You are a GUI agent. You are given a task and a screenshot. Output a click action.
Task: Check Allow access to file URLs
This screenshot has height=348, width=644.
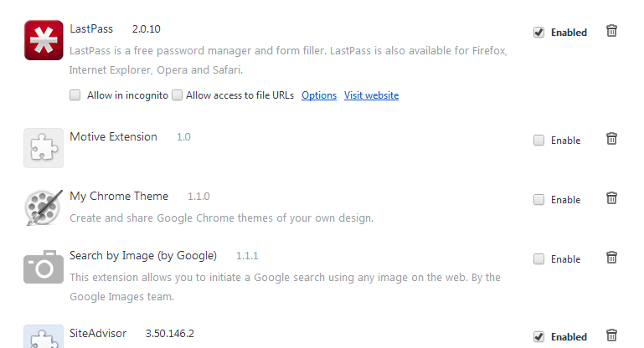177,95
